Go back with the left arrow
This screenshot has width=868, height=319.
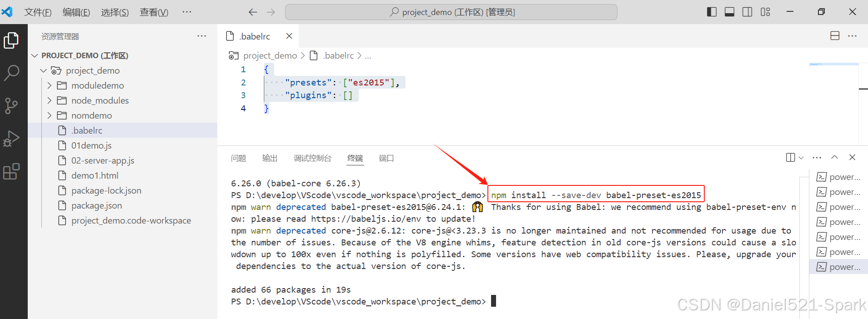pyautogui.click(x=253, y=12)
